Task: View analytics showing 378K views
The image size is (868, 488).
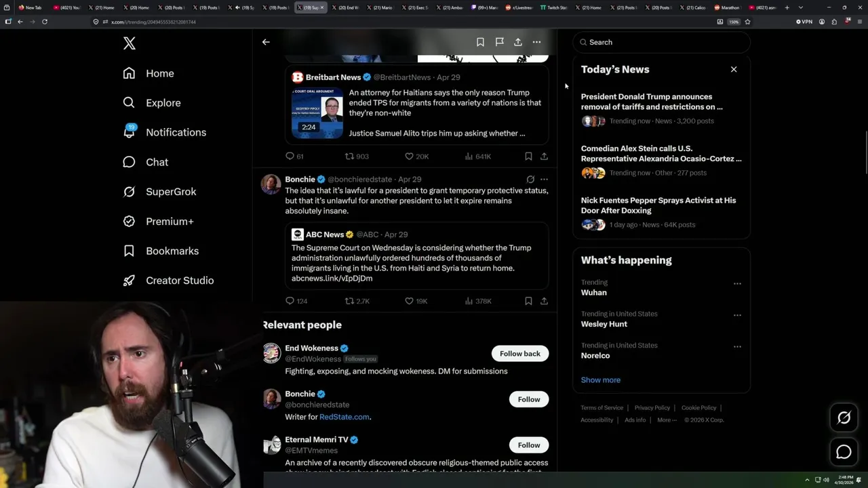Action: click(x=477, y=301)
